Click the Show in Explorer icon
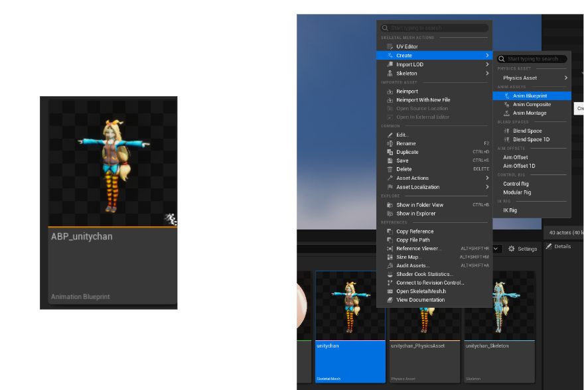Screen dimensions: 588x390 pyautogui.click(x=390, y=214)
